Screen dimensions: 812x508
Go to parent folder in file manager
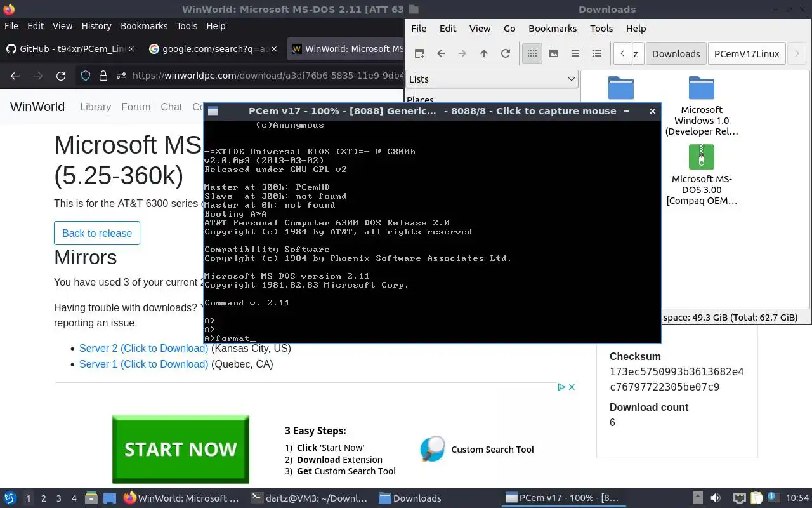(484, 53)
